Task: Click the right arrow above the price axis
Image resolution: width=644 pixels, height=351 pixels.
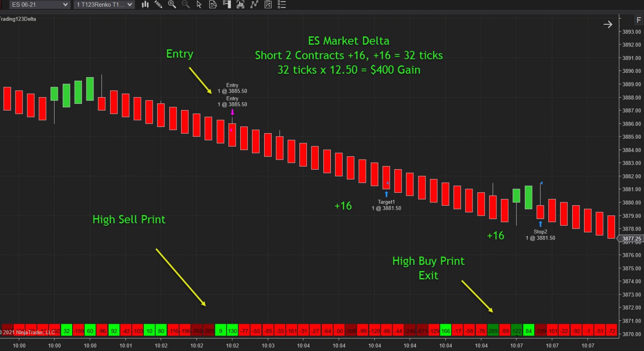Action: pyautogui.click(x=608, y=24)
